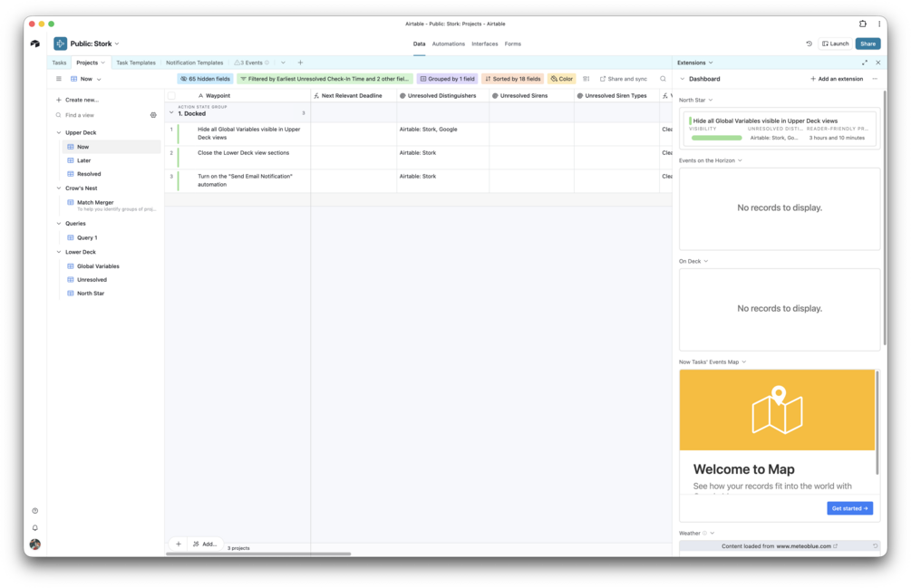
Task: Open the Extensions title dropdown
Action: pyautogui.click(x=711, y=63)
